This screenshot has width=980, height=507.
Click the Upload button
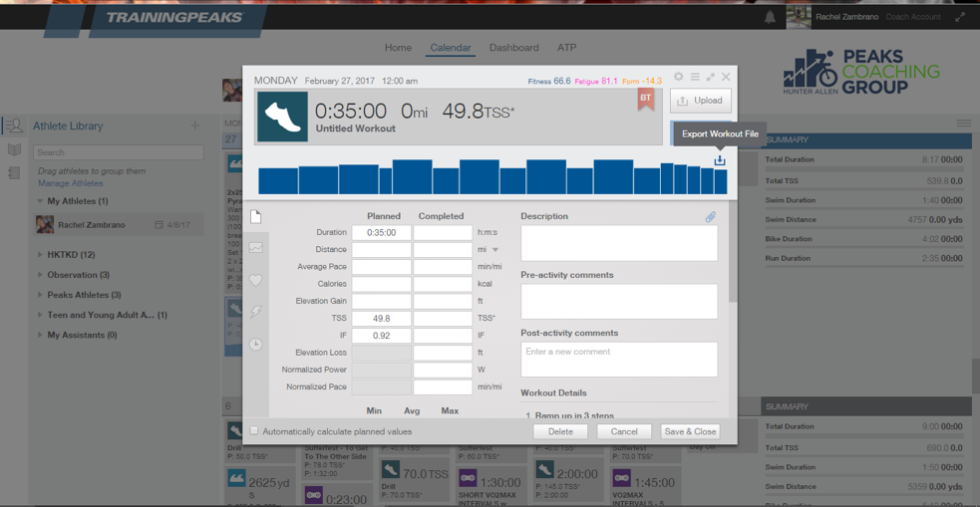coord(701,100)
